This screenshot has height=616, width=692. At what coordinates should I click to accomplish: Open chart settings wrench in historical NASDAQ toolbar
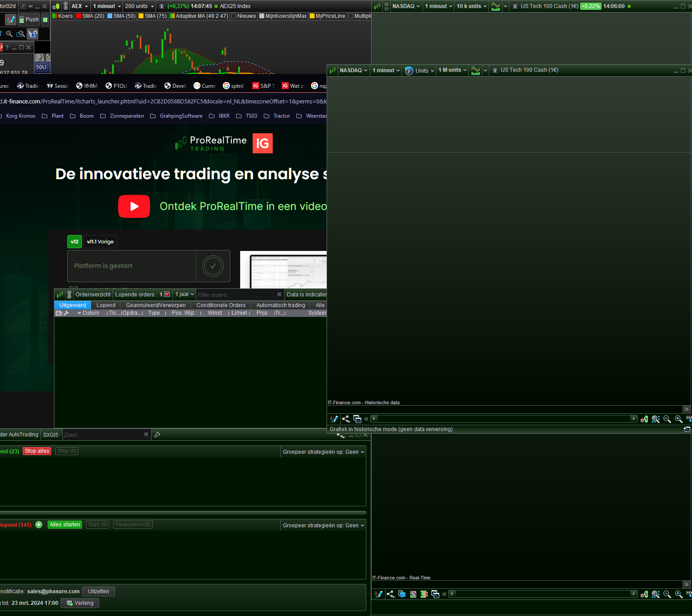pos(644,419)
